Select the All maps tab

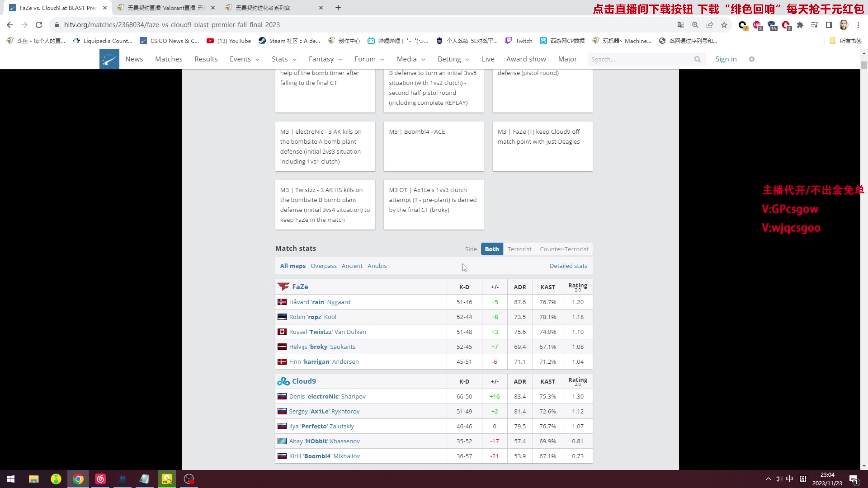293,266
